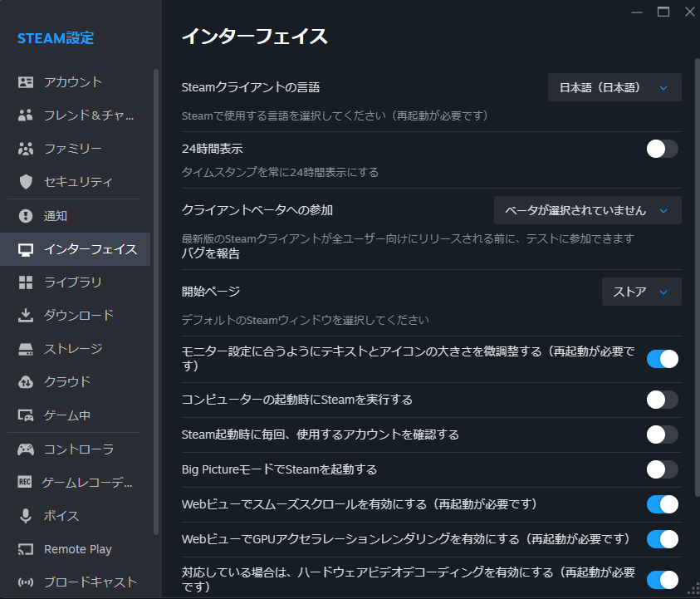
Task: Click the セキュリティ shield icon
Action: (26, 182)
